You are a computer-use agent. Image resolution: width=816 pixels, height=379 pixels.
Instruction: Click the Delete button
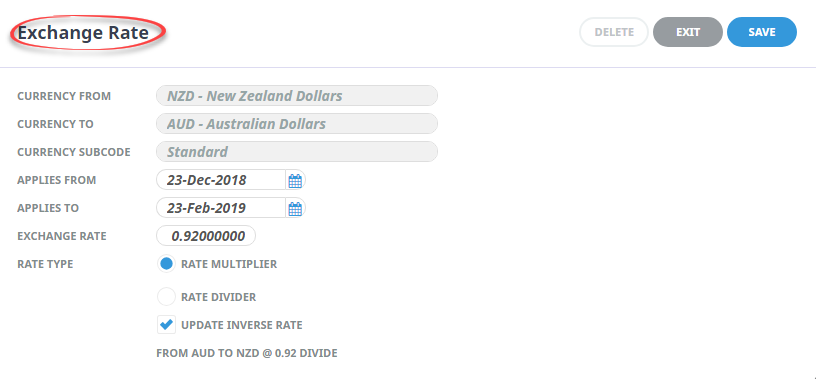point(614,32)
